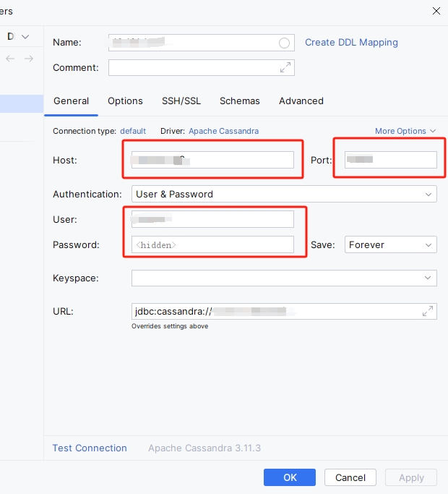Click the Cancel button
Screen dimensions: 448x494
point(350,477)
